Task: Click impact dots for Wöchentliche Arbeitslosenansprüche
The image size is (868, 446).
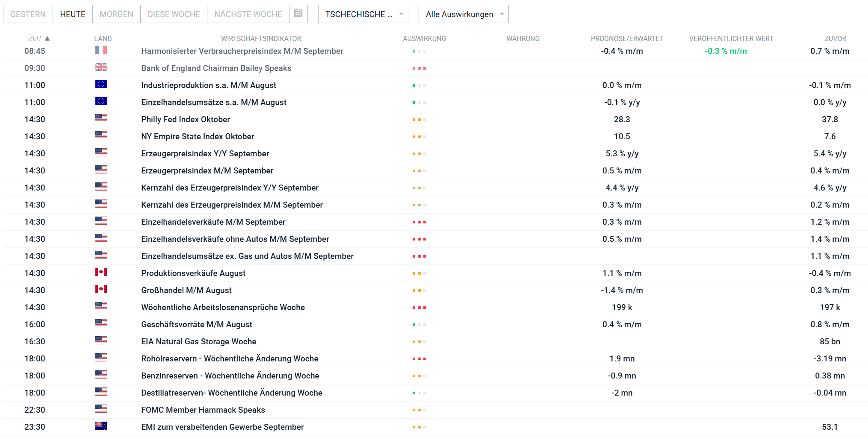Action: [419, 308]
